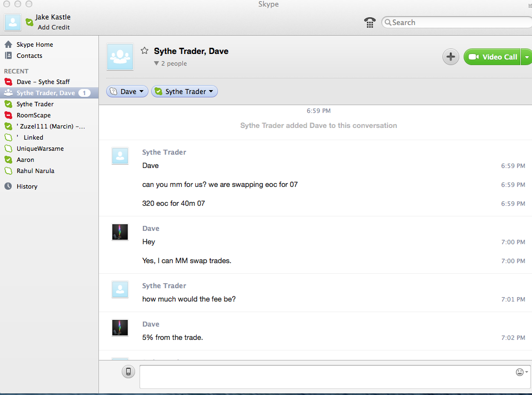Open History
532x395 pixels.
(x=27, y=186)
